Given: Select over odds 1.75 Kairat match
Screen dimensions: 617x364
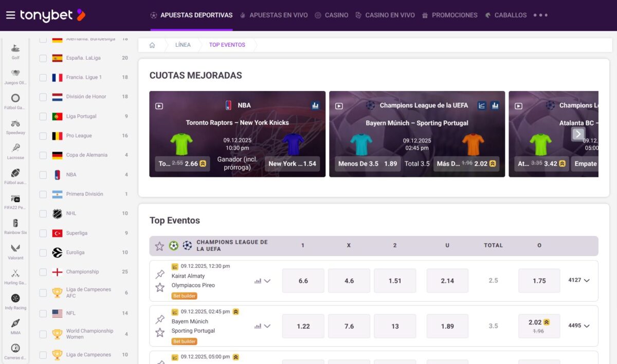Looking at the screenshot, I should tap(539, 281).
